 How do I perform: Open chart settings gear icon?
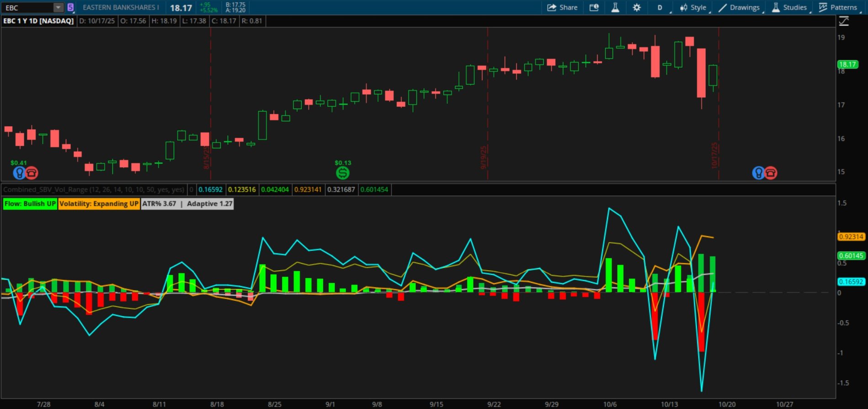click(636, 7)
